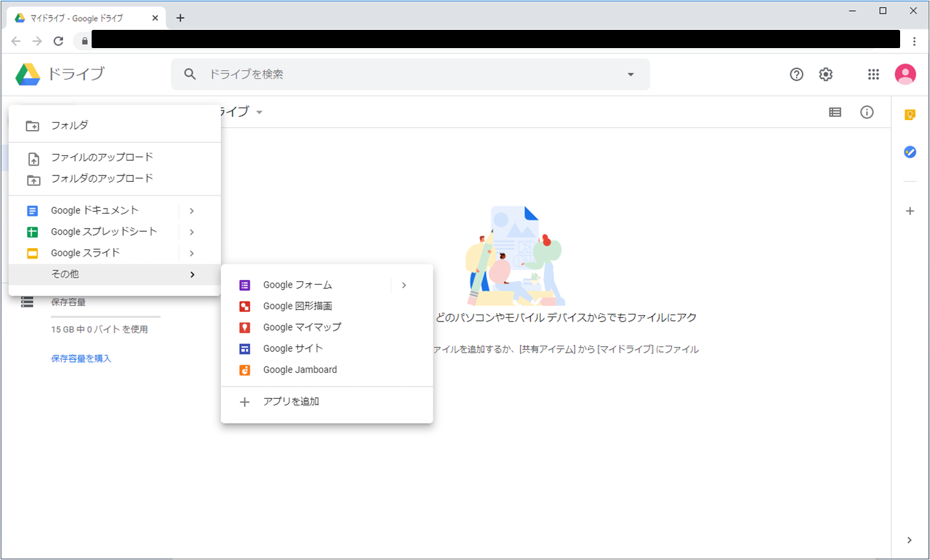930x560 pixels.
Task: Open the Settings gear icon
Action: (x=826, y=74)
